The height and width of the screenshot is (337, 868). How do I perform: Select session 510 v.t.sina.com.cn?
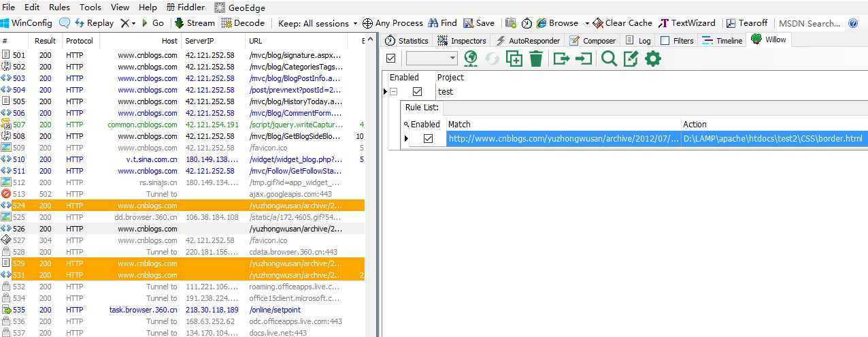[x=182, y=159]
